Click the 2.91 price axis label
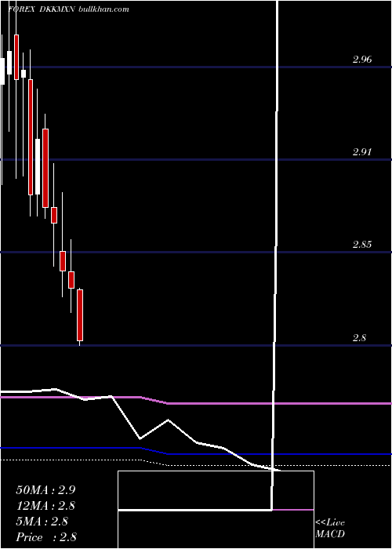The image size is (392, 549). (x=362, y=152)
